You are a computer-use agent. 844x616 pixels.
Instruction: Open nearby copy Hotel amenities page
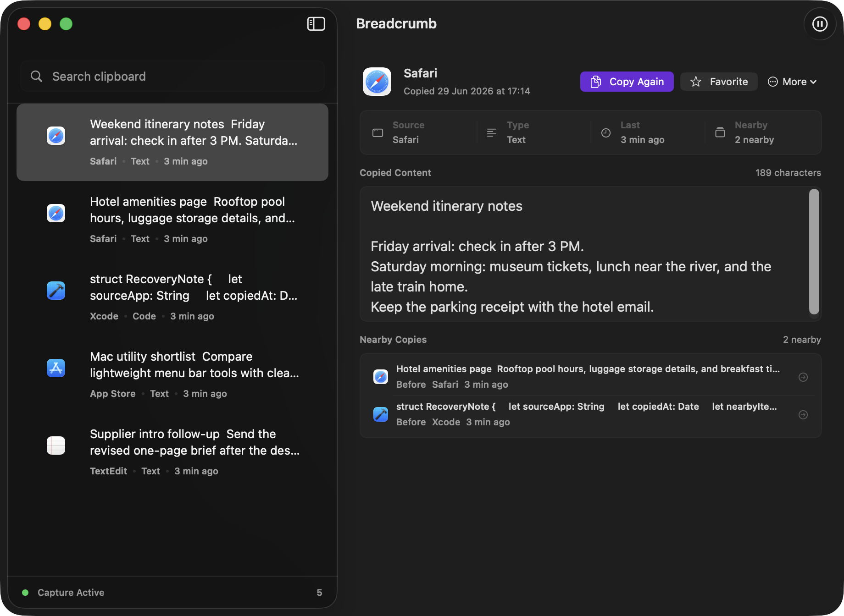coord(591,377)
